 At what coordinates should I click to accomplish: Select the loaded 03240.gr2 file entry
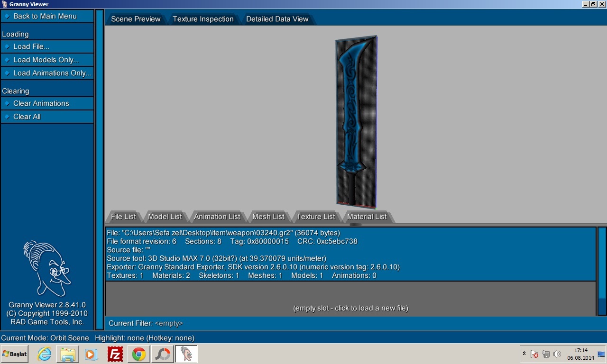click(x=350, y=254)
